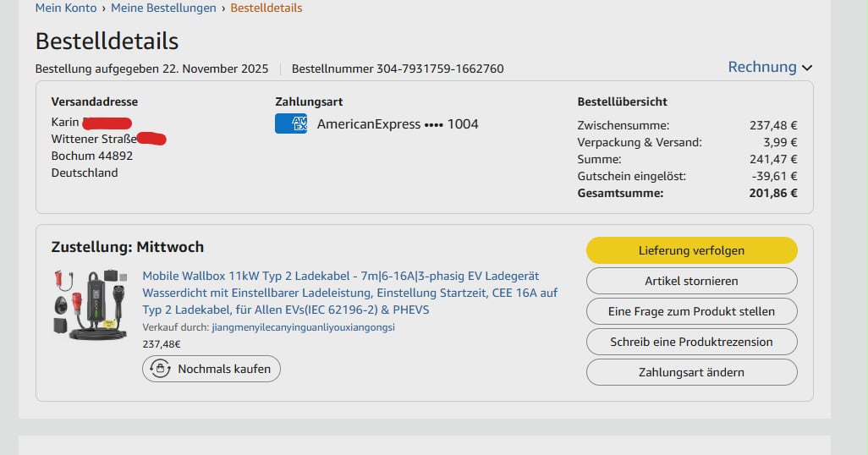Image resolution: width=868 pixels, height=455 pixels.
Task: Open the Mobile Wallbox product thumbnail image
Action: pos(89,304)
